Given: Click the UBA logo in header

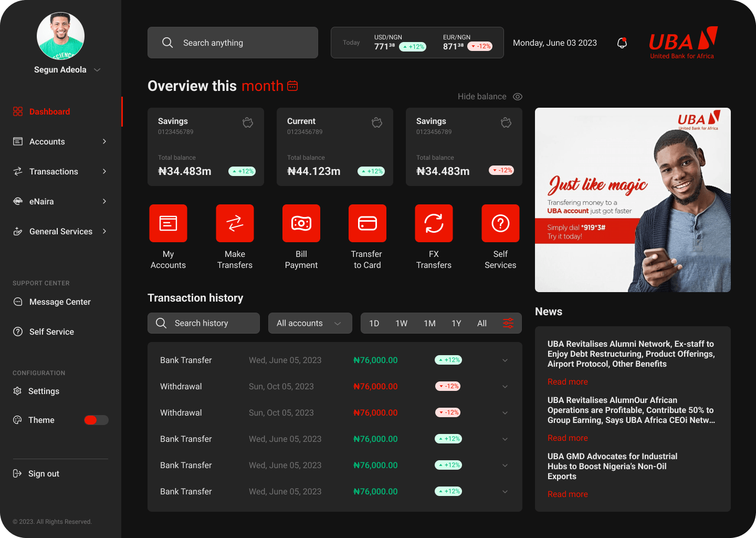Looking at the screenshot, I should (683, 43).
